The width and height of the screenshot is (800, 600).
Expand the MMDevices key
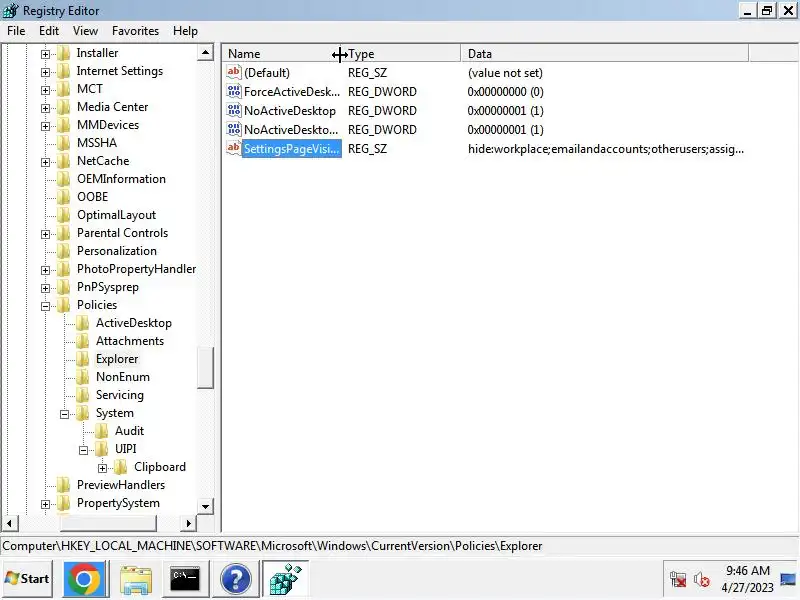pyautogui.click(x=45, y=126)
